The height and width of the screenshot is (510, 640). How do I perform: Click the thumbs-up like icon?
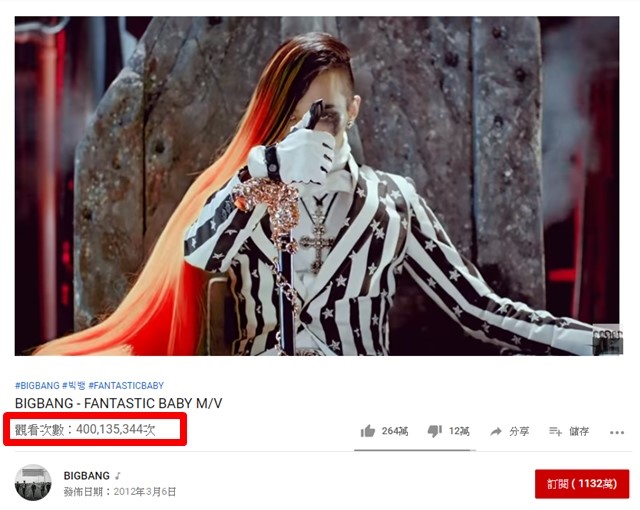tap(368, 431)
